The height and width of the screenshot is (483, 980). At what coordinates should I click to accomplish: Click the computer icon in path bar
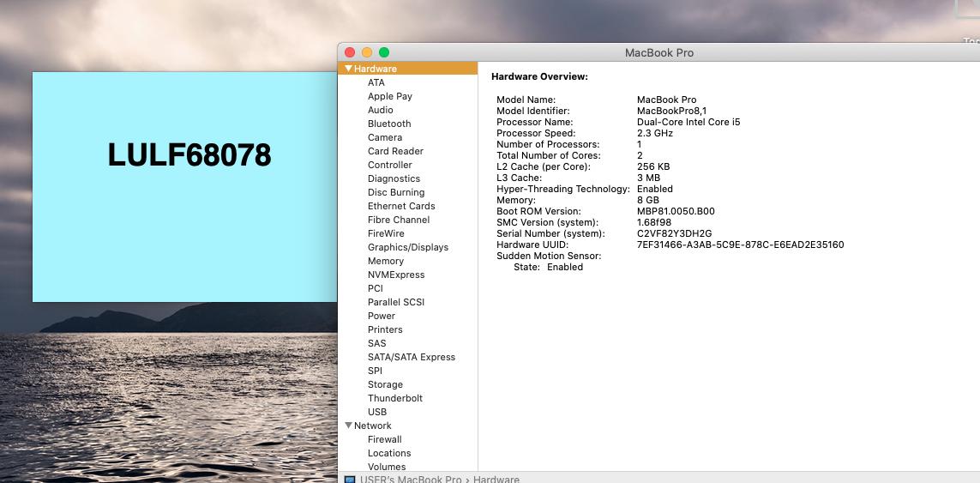point(349,480)
